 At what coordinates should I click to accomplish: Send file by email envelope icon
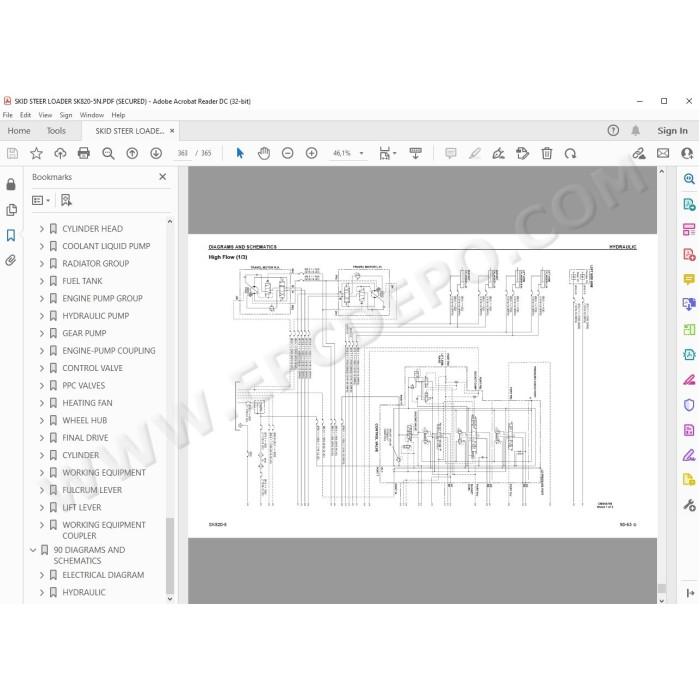663,154
